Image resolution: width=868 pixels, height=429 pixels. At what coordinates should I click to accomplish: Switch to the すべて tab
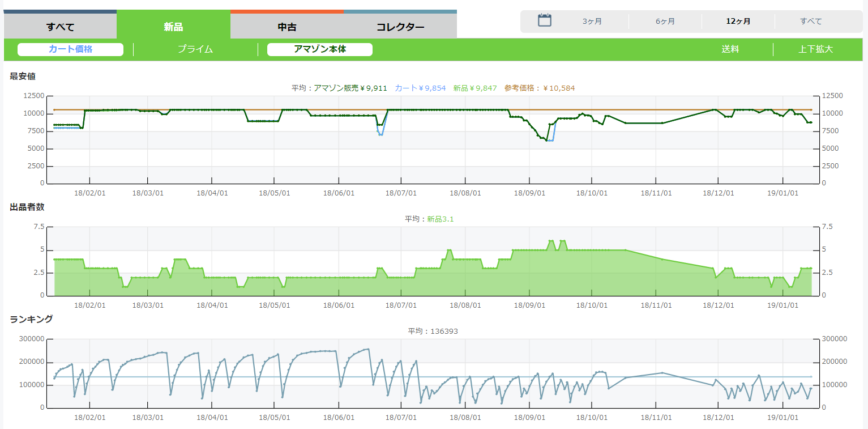pyautogui.click(x=60, y=27)
